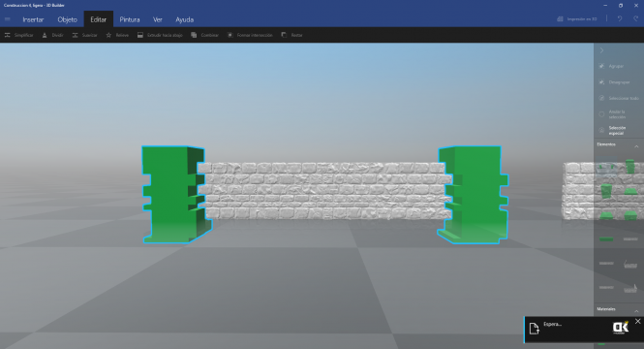Select the Simplificar tool
Screen dimensions: 644x349
tap(19, 35)
